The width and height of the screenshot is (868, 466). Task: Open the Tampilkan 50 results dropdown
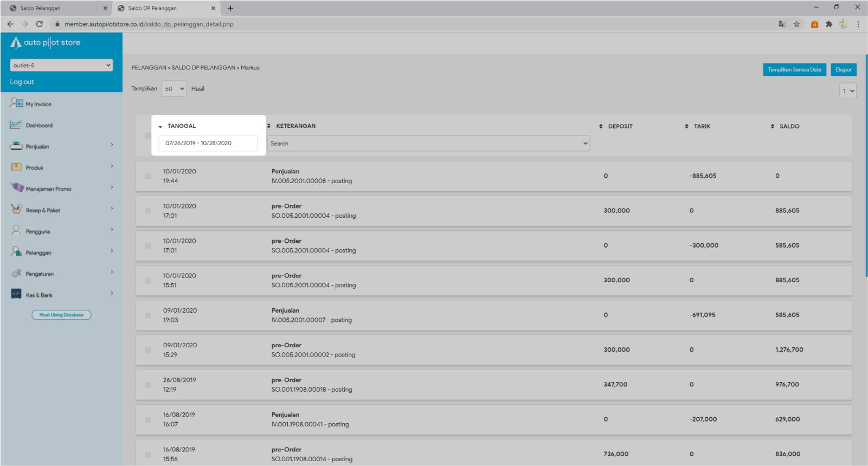click(174, 89)
